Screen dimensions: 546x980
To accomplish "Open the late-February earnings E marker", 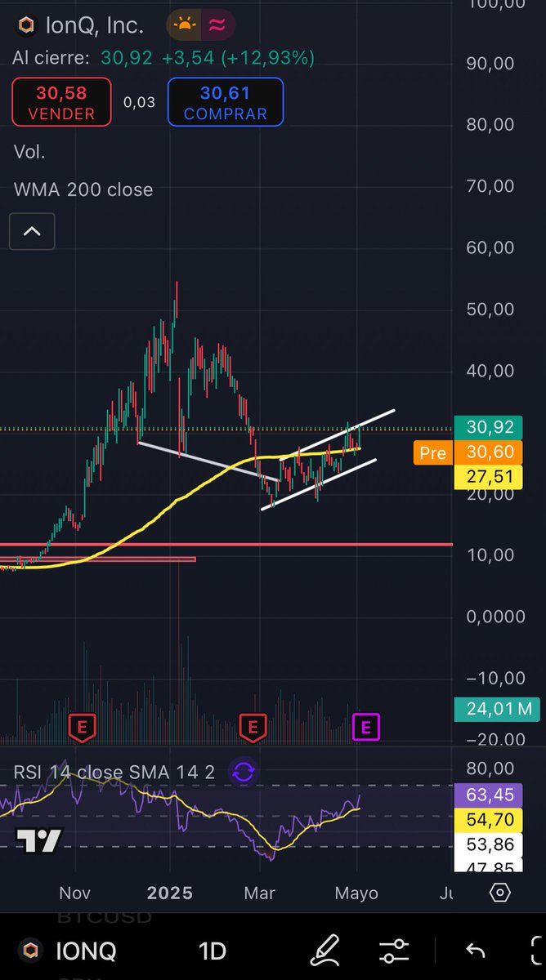I will [x=253, y=726].
